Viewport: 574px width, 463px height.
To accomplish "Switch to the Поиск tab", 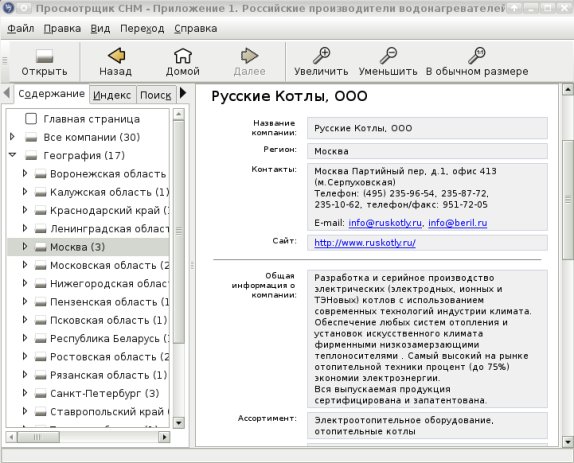I will tap(156, 95).
